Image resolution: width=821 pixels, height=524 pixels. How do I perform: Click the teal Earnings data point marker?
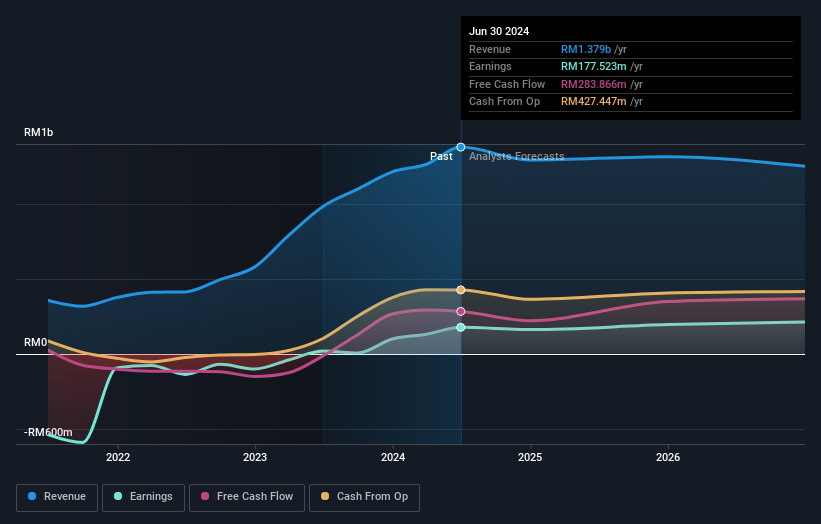point(461,327)
